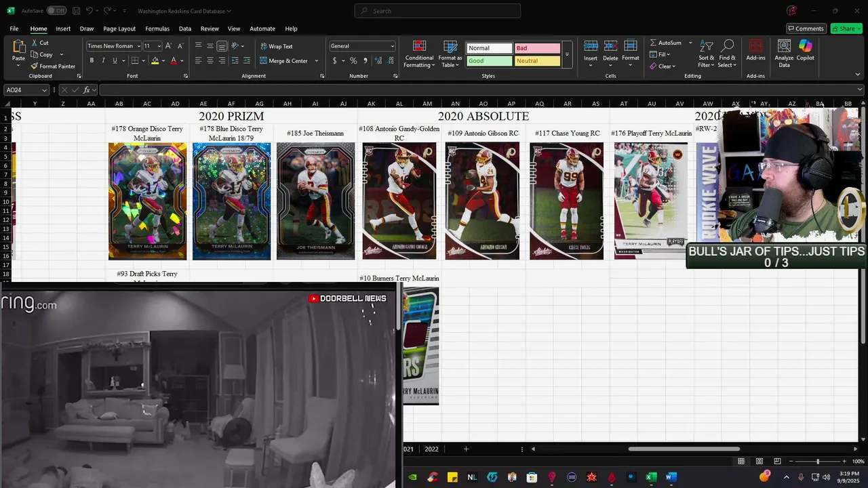Switch to the Insert ribbon tab
This screenshot has width=868, height=488.
pyautogui.click(x=63, y=28)
